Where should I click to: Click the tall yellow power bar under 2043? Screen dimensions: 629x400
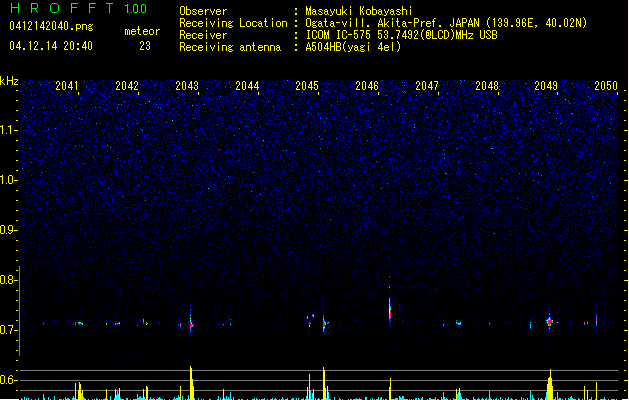pos(191,383)
